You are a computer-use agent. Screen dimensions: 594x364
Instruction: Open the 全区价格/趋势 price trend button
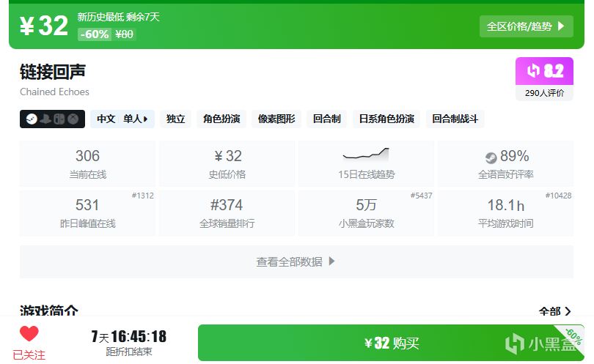point(527,26)
